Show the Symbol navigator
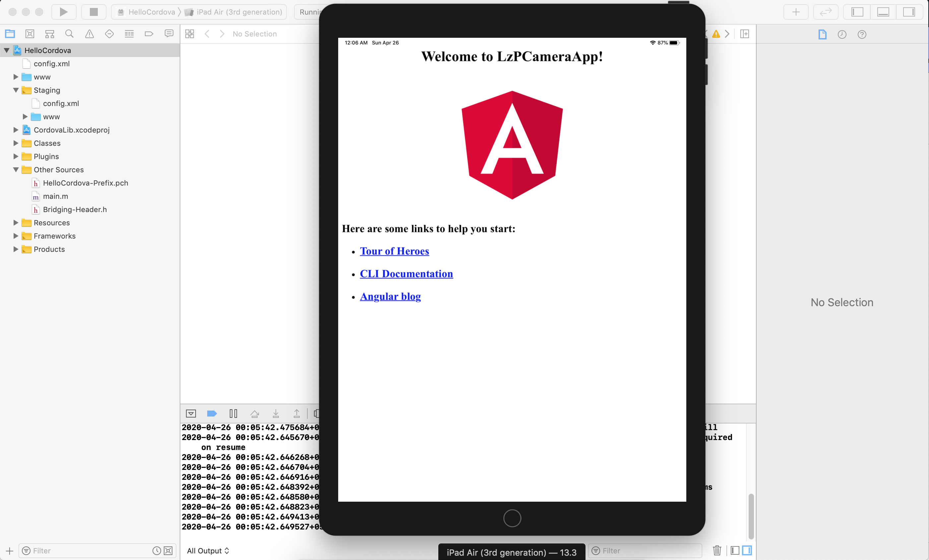Image resolution: width=929 pixels, height=560 pixels. pyautogui.click(x=49, y=34)
